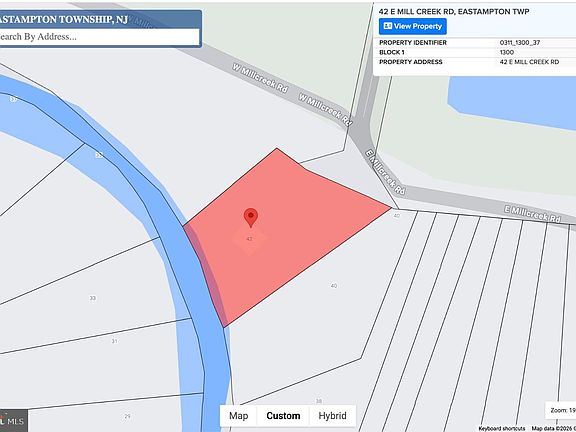Select parcel labeled 31
This screenshot has height=432, width=576.
click(x=114, y=341)
